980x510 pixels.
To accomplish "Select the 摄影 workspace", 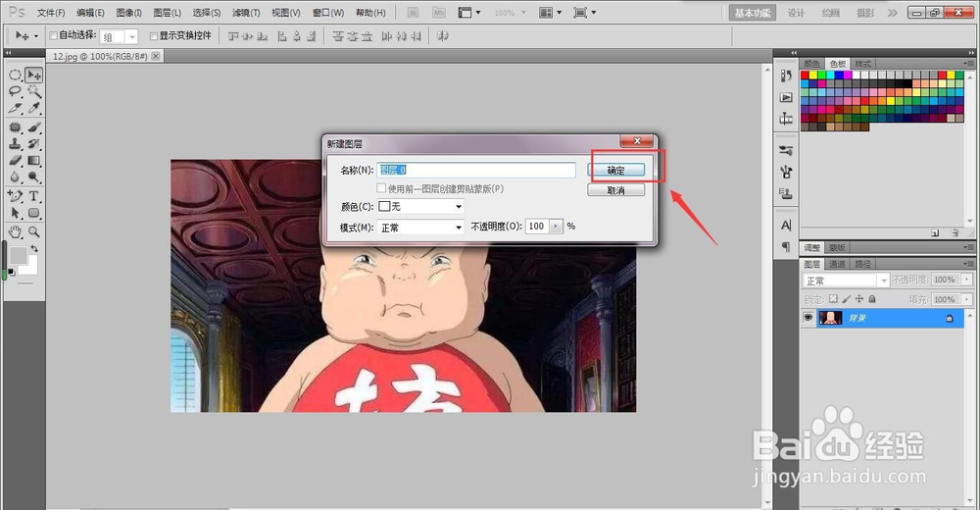I will (x=865, y=13).
